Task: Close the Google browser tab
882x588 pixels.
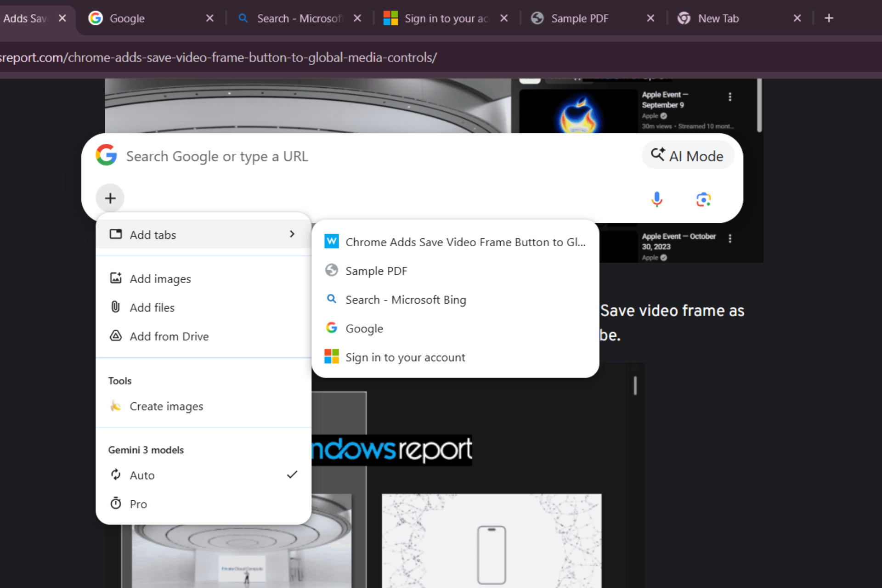Action: [x=210, y=18]
